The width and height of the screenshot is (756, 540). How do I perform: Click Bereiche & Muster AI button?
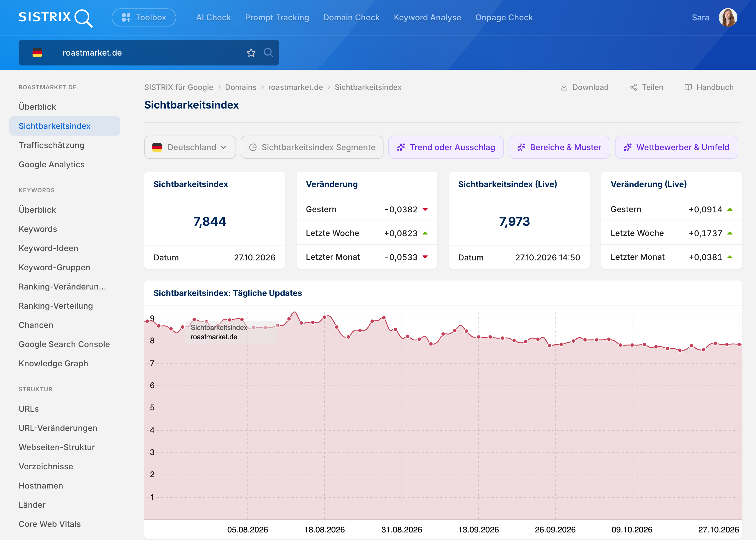pyautogui.click(x=559, y=147)
